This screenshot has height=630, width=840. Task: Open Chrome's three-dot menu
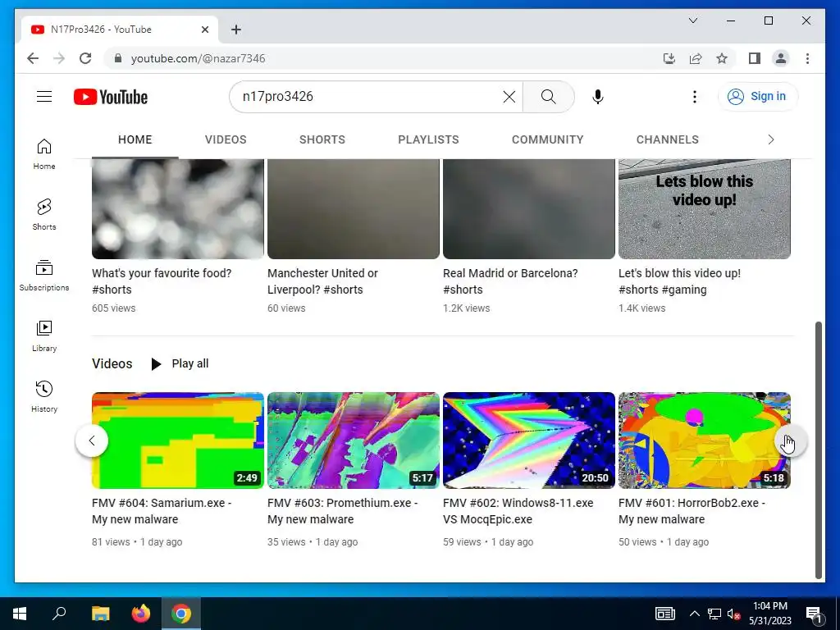(x=807, y=58)
